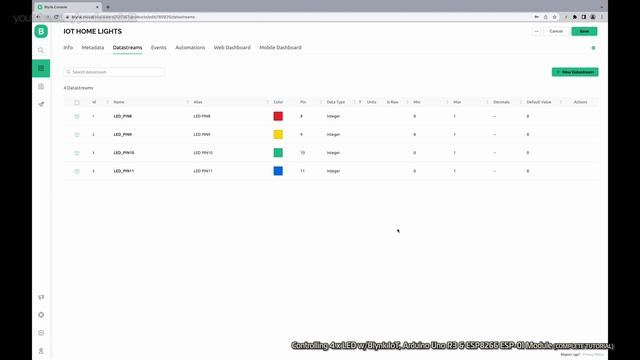Screen dimensions: 640x360
Task: Click the red color swatch for LED_PIN8
Action: 278,116
